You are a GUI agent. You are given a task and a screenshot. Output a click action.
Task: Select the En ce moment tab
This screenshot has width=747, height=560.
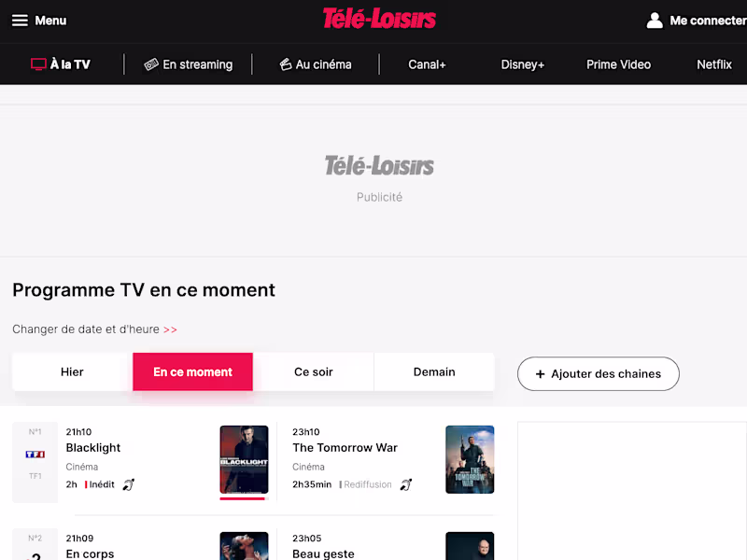point(193,371)
